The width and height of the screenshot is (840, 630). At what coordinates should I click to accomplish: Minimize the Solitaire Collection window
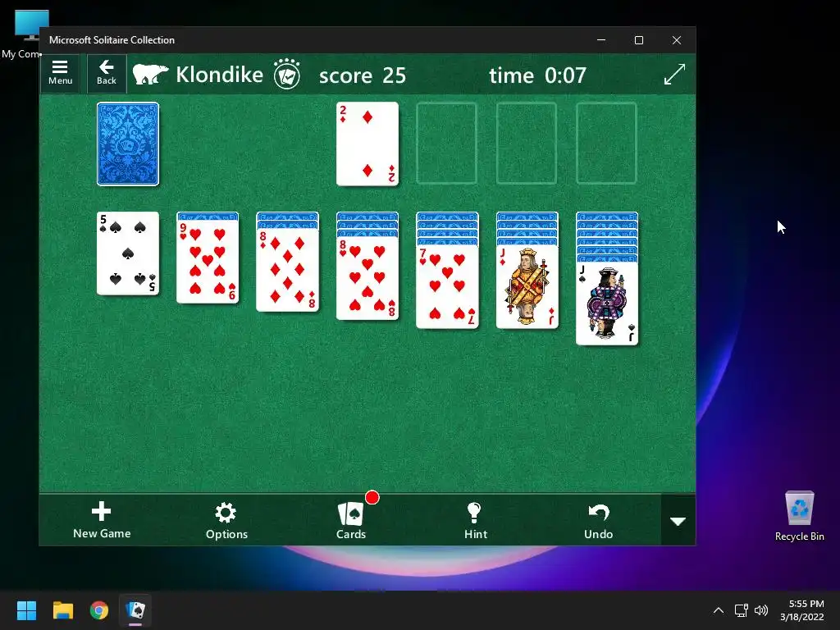click(601, 40)
